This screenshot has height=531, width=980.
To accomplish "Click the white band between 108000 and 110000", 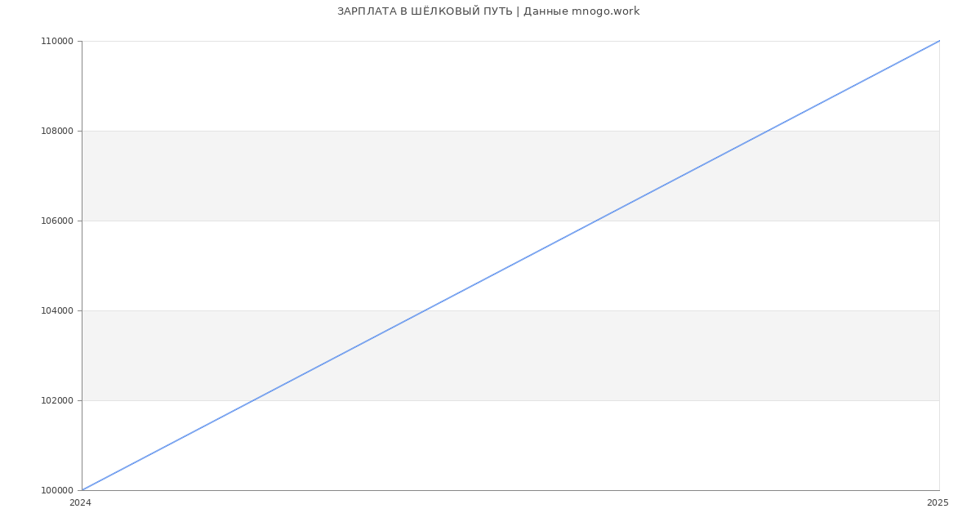I will 327,86.
